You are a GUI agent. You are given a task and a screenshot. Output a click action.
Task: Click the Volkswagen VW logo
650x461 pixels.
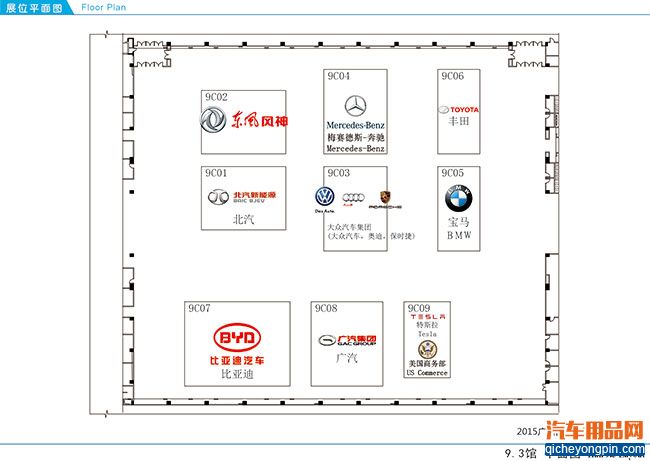tap(325, 197)
